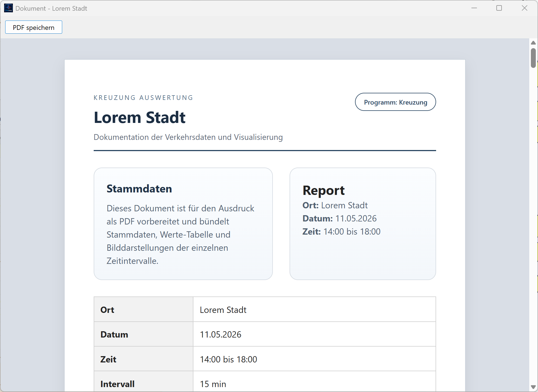
Task: Click Datum: 11.05.2026 in Report card
Action: [x=340, y=218]
